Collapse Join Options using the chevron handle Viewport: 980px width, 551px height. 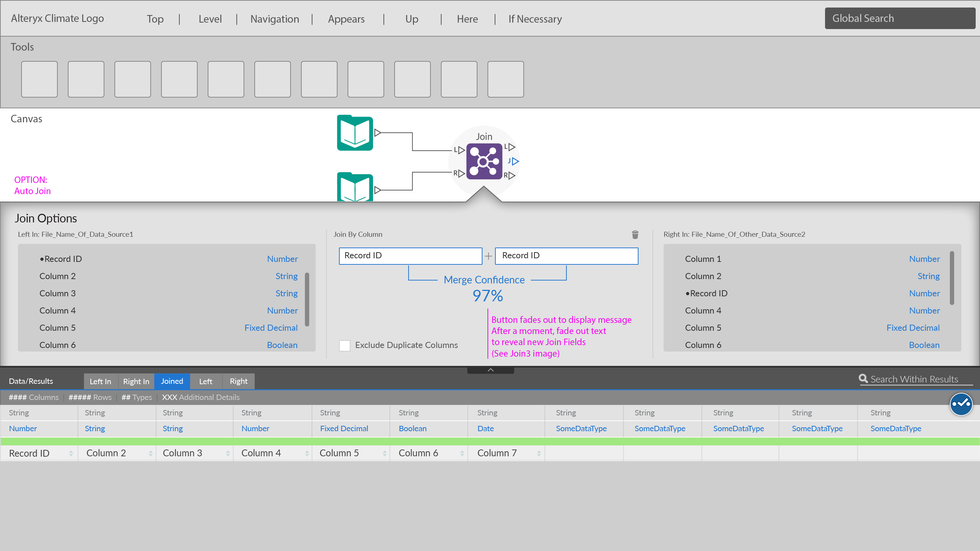(x=490, y=370)
